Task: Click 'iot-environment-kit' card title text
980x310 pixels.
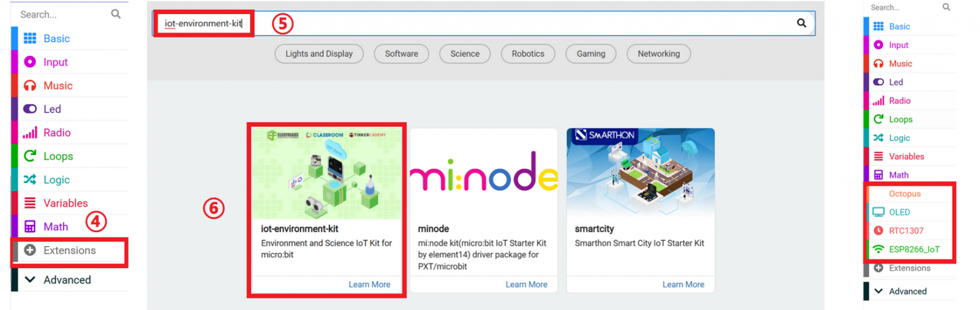Action: tap(300, 229)
